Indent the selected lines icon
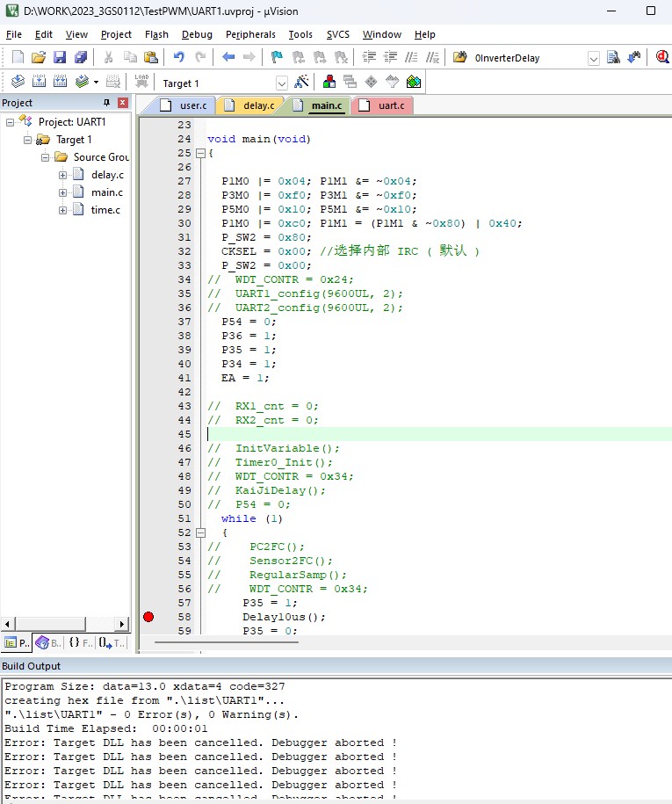 point(369,57)
